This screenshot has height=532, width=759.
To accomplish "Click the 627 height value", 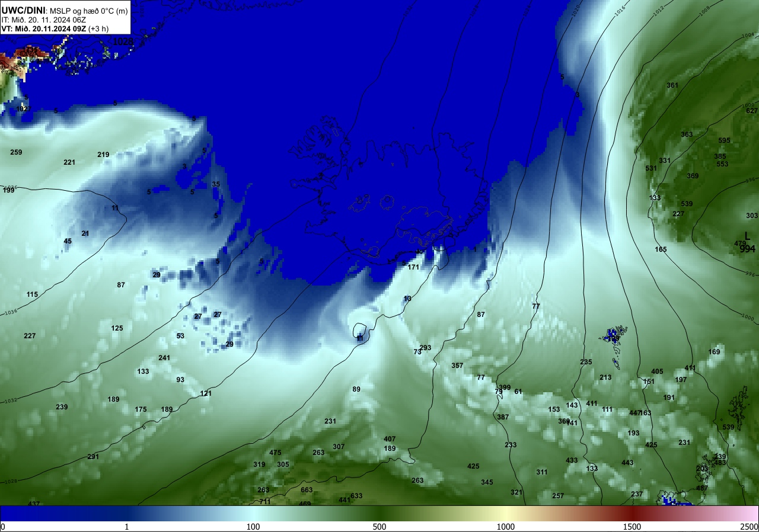I will tap(752, 111).
